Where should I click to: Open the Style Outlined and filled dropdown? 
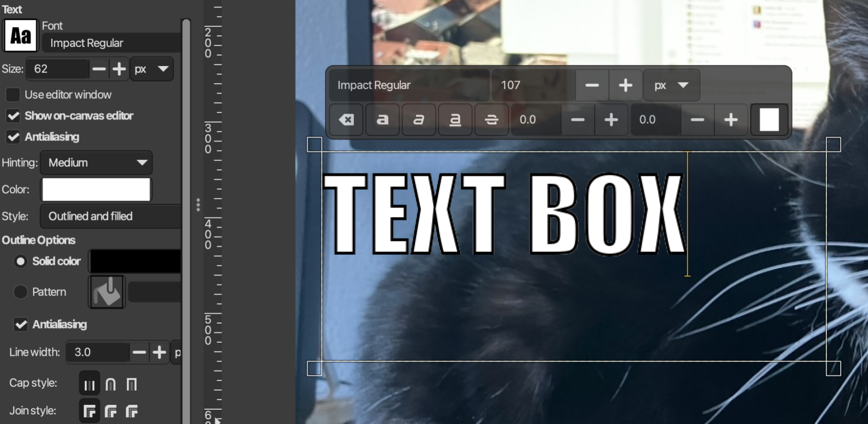click(x=111, y=216)
